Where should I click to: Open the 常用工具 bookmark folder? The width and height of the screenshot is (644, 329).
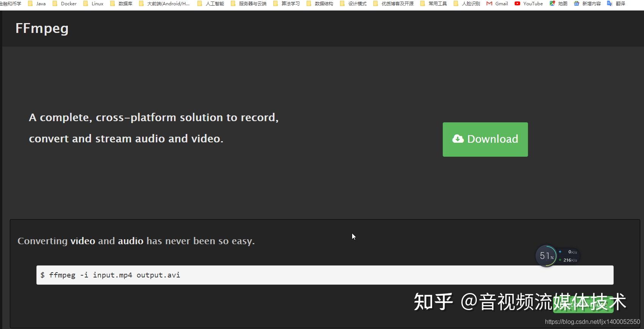coord(434,3)
